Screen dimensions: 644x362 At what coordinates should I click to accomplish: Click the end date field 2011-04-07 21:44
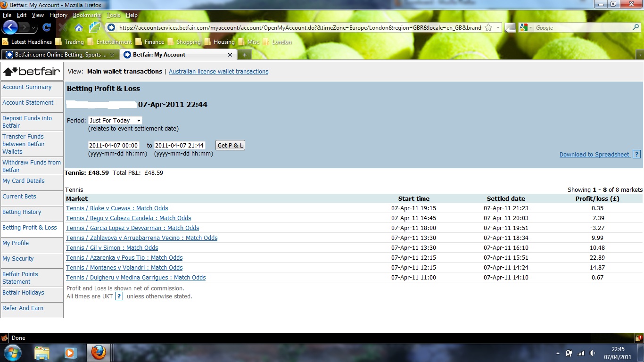(180, 145)
